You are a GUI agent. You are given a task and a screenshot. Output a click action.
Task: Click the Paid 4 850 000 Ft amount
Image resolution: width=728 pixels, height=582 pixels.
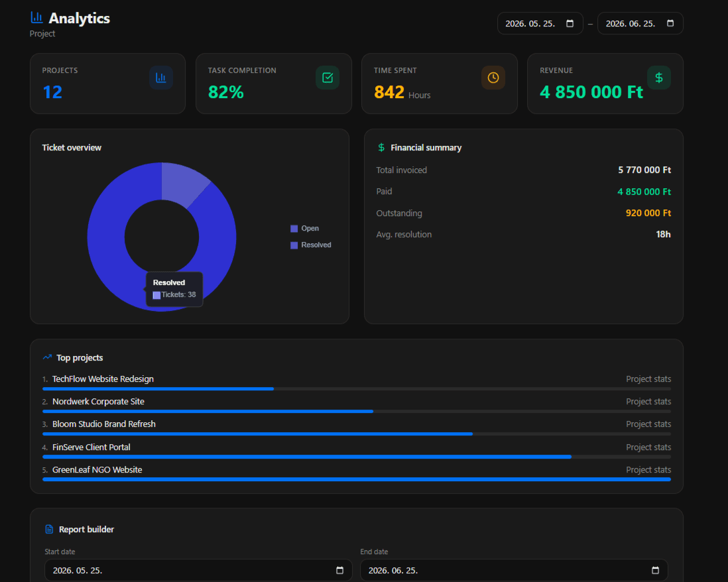click(644, 192)
